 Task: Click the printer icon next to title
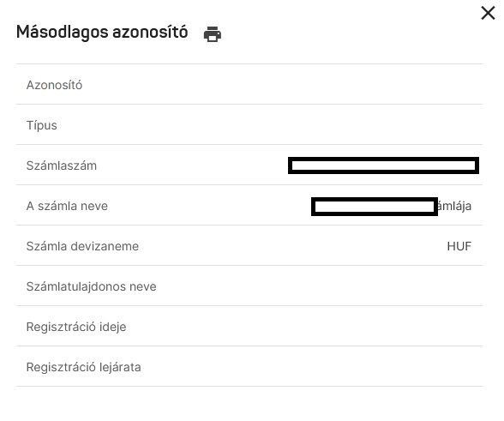213,34
